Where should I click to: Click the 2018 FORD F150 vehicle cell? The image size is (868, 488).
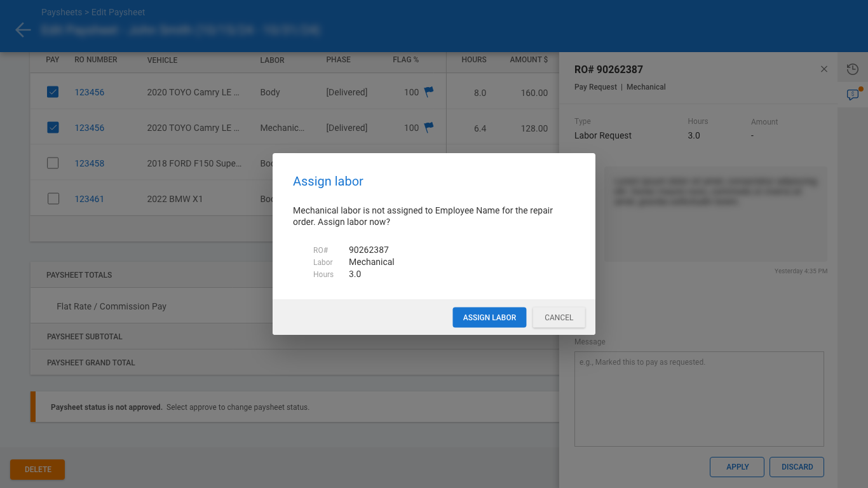pos(194,163)
